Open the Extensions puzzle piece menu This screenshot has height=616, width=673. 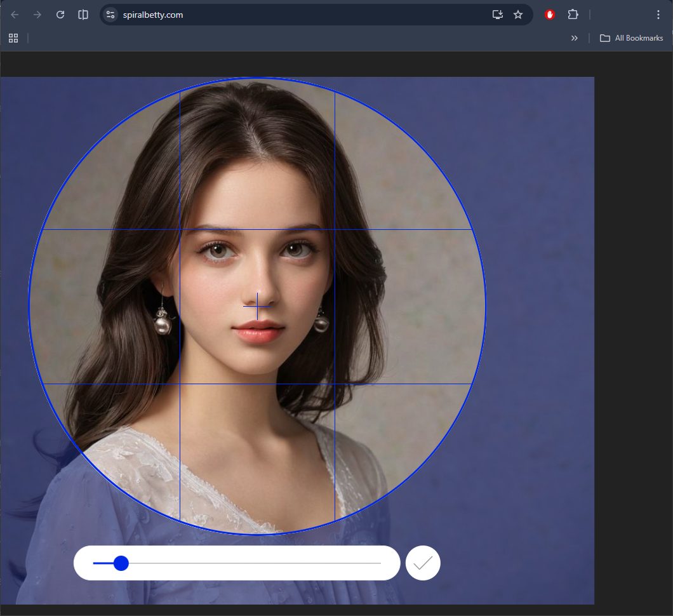coord(573,15)
